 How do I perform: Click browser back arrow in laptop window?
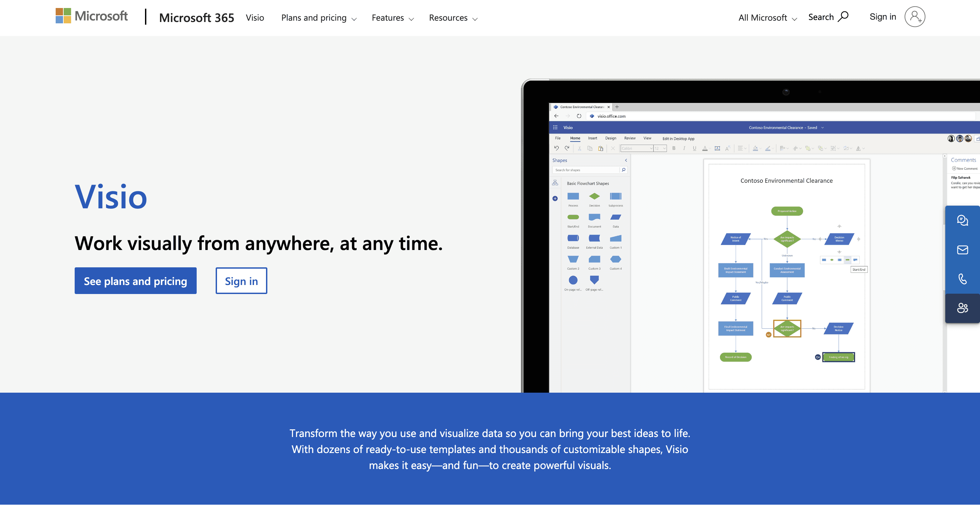556,116
